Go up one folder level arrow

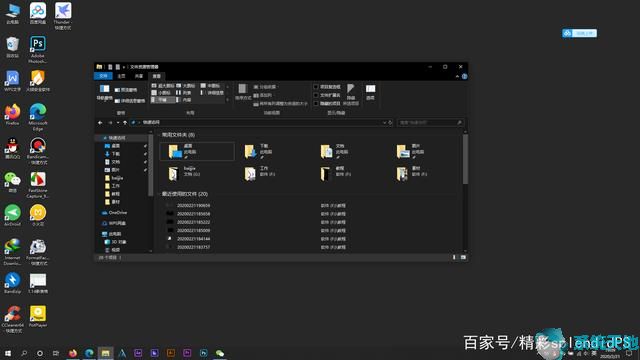[x=125, y=122]
